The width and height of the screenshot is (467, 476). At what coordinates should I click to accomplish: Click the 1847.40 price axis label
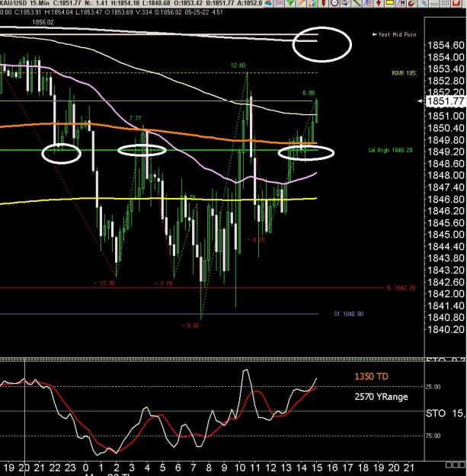pyautogui.click(x=446, y=187)
